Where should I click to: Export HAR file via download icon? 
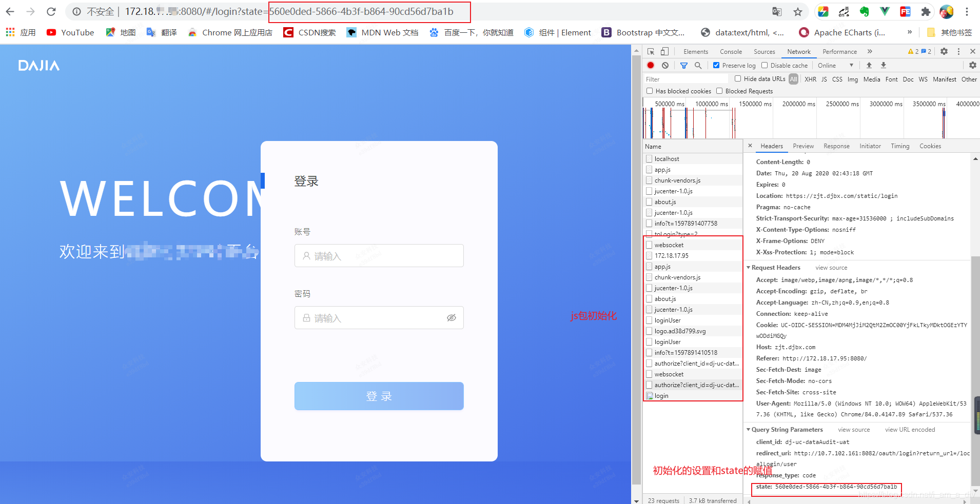click(x=884, y=65)
